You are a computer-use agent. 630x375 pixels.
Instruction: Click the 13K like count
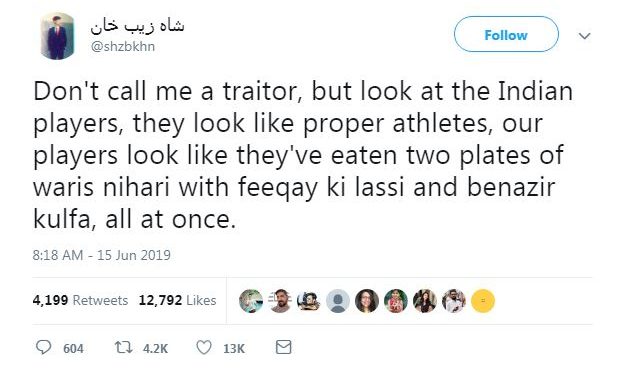point(234,348)
